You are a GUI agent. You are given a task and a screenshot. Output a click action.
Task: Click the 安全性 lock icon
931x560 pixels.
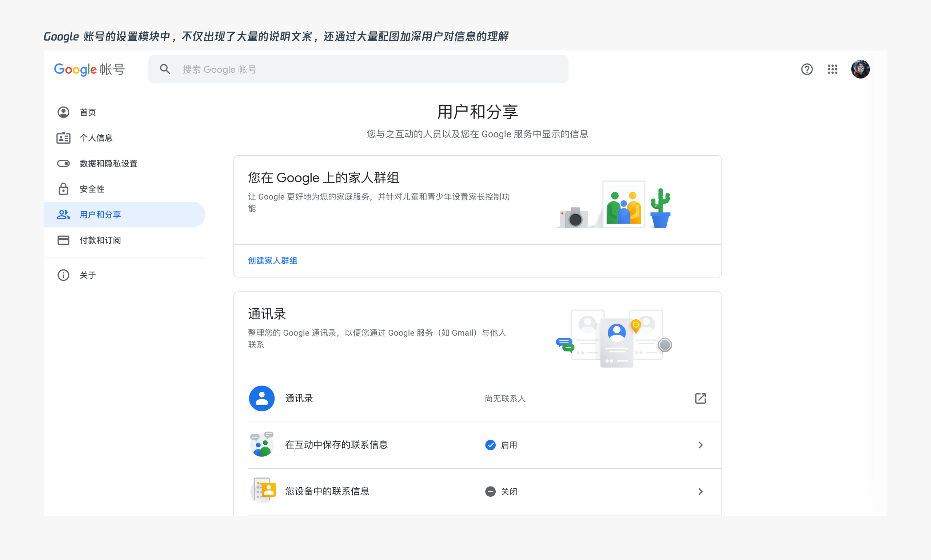tap(63, 189)
